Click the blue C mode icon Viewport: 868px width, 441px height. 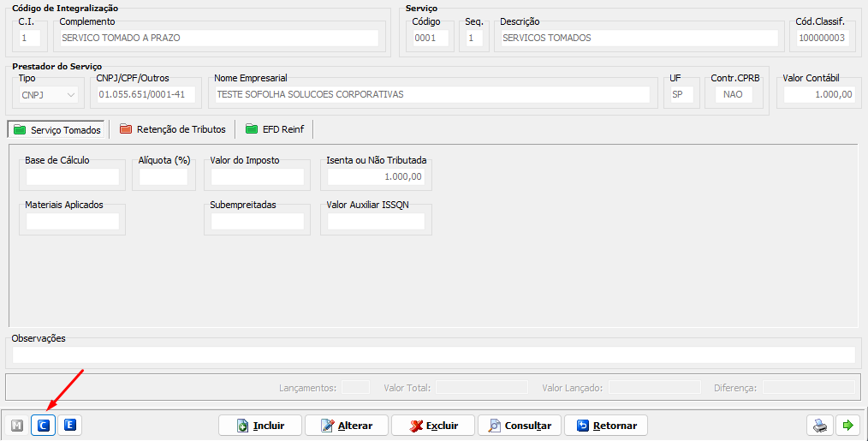(x=44, y=425)
